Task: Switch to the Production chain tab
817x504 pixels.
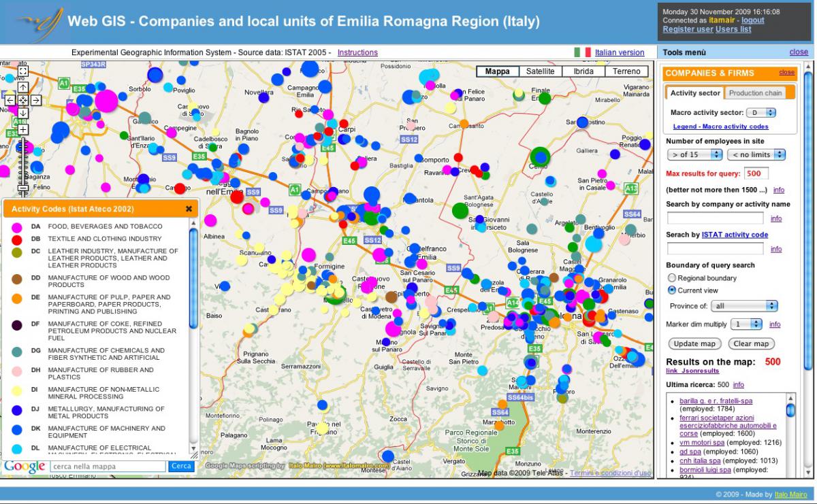Action: pyautogui.click(x=756, y=93)
